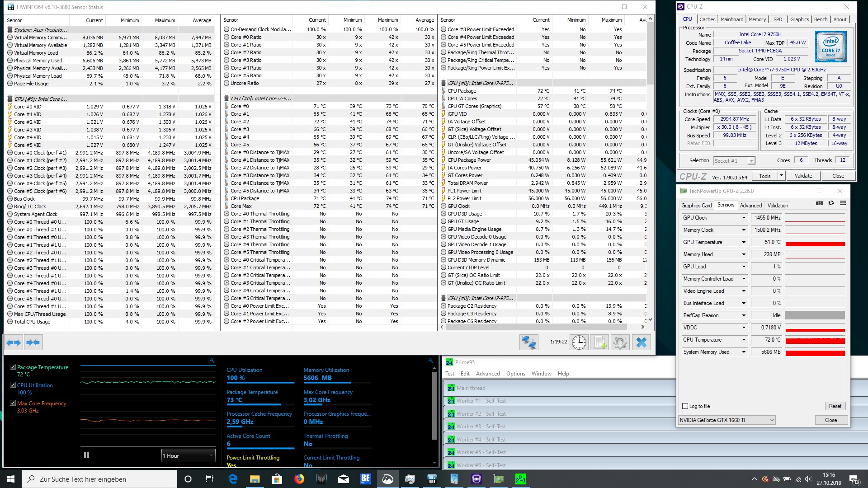Open Mail app from taskbar
Image resolution: width=868 pixels, height=488 pixels.
343,479
